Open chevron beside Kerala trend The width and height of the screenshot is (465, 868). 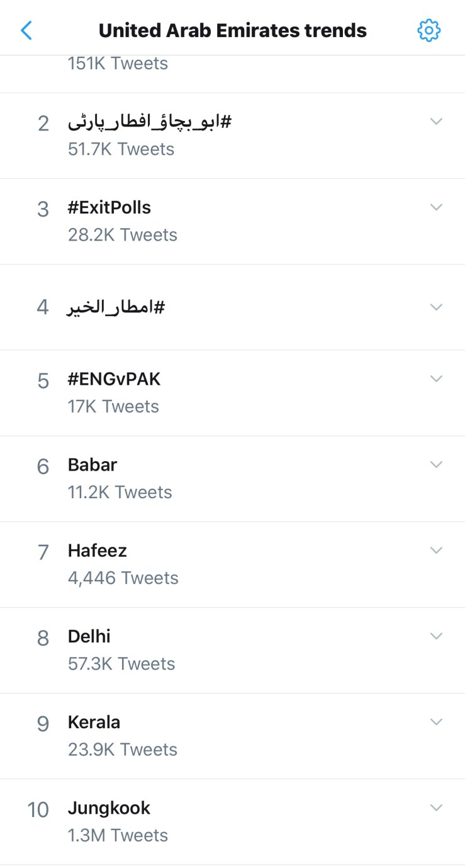436,721
